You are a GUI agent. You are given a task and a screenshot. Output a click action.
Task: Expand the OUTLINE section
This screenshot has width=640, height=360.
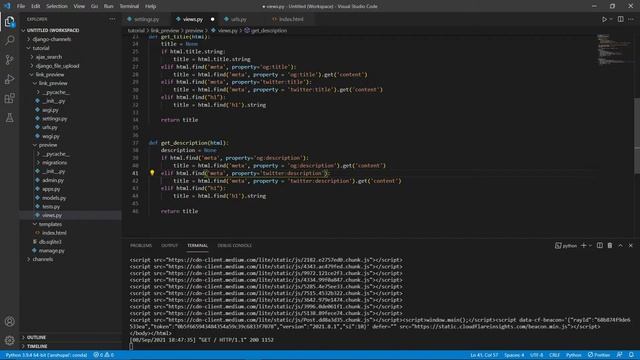click(x=36, y=337)
